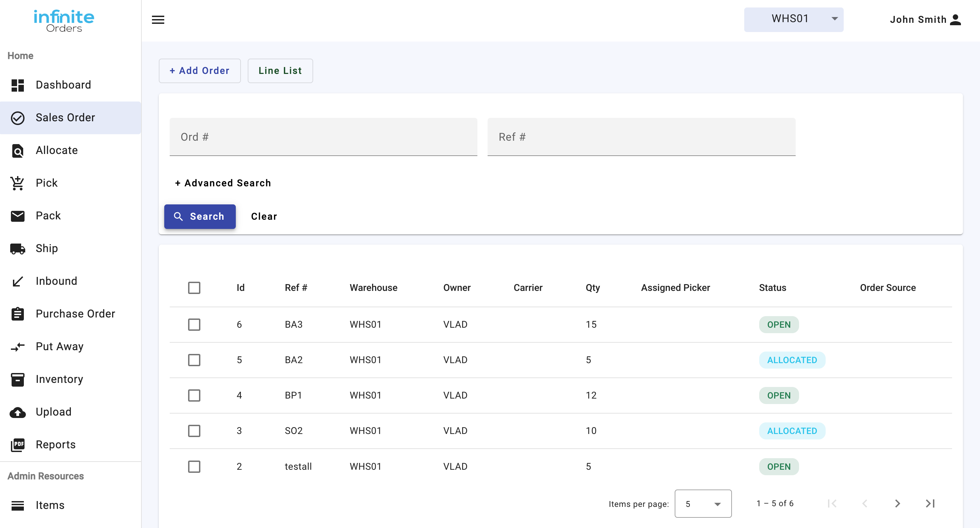
Task: Select all orders using header checkbox
Action: coord(195,288)
